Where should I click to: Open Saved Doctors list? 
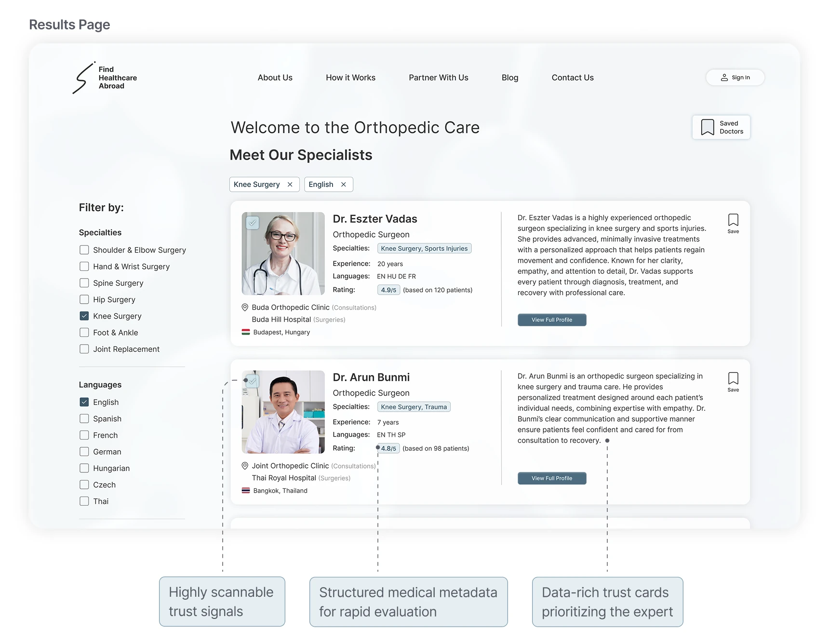tap(721, 127)
